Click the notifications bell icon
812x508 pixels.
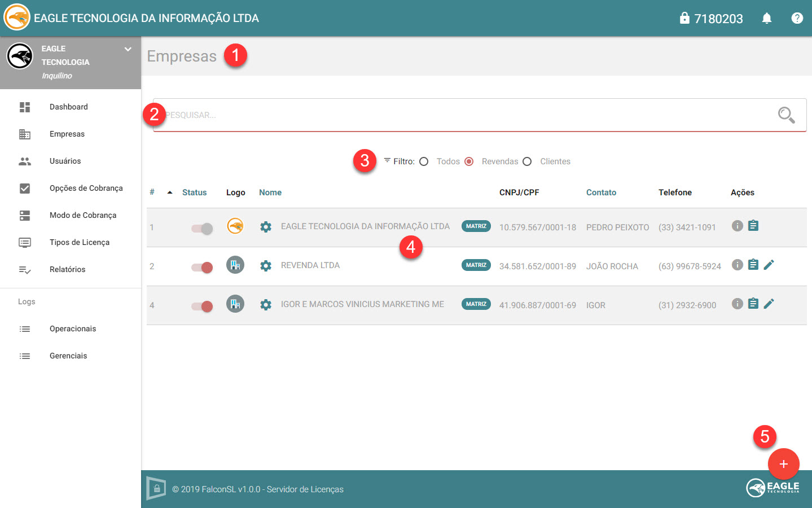click(766, 19)
